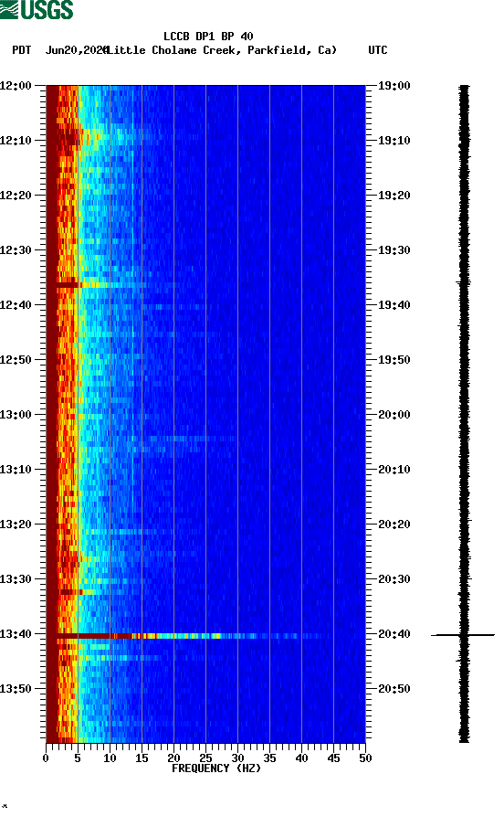Click the 19:40 UTC time label
The image size is (504, 816).
(394, 304)
